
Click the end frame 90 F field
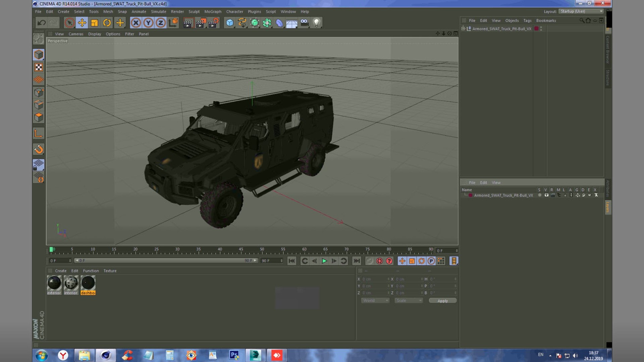pos(272,260)
